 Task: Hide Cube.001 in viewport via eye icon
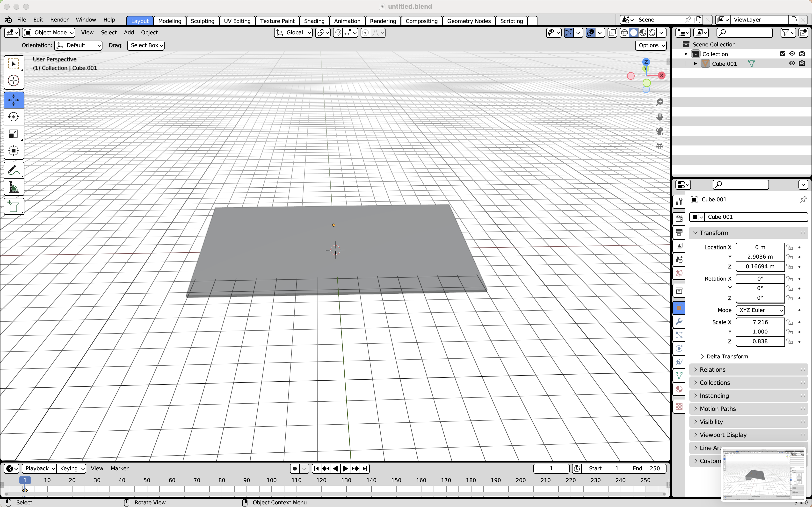[x=792, y=63]
